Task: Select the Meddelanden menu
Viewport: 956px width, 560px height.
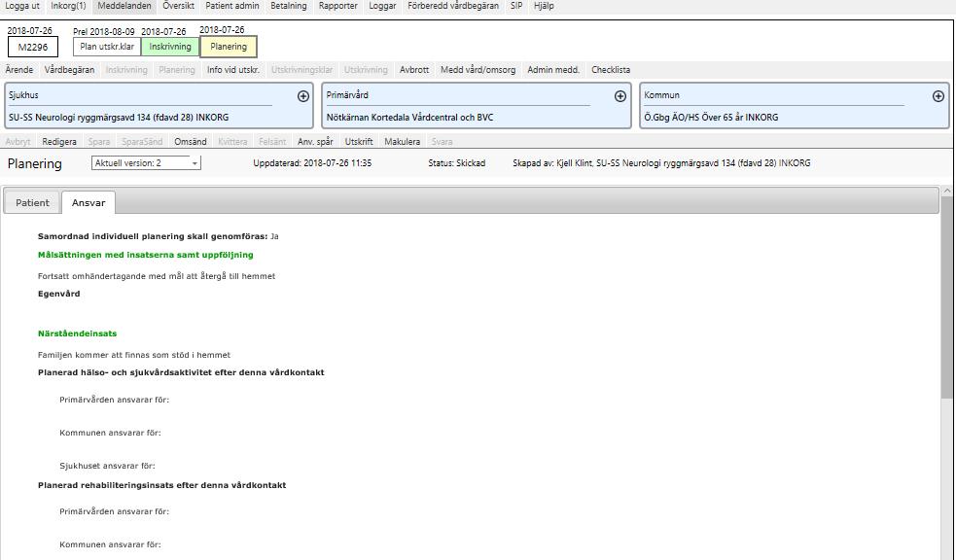Action: pos(124,6)
